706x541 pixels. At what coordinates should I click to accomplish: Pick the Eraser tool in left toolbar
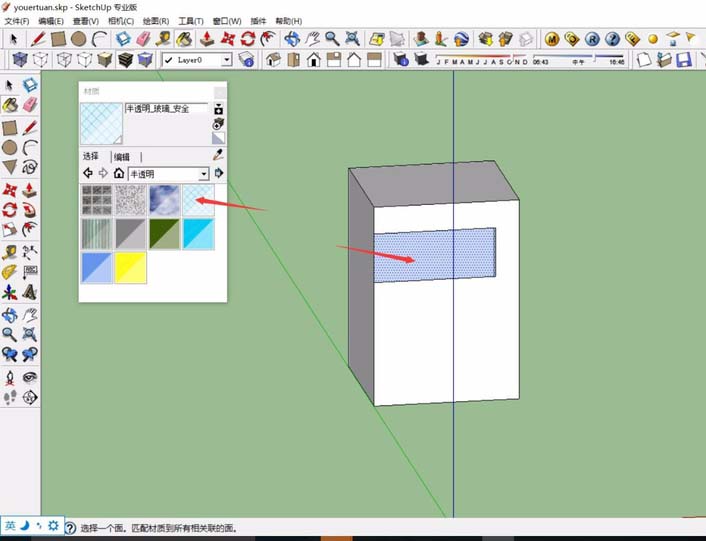click(30, 105)
